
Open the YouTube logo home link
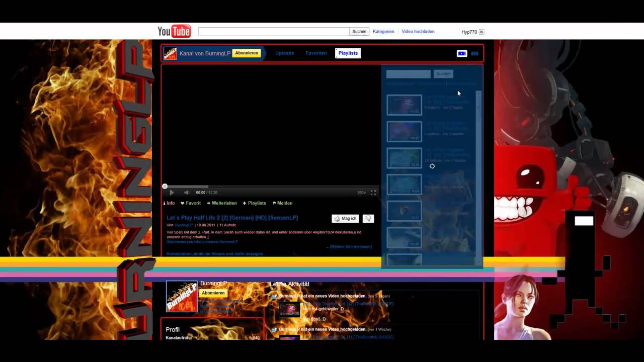174,31
